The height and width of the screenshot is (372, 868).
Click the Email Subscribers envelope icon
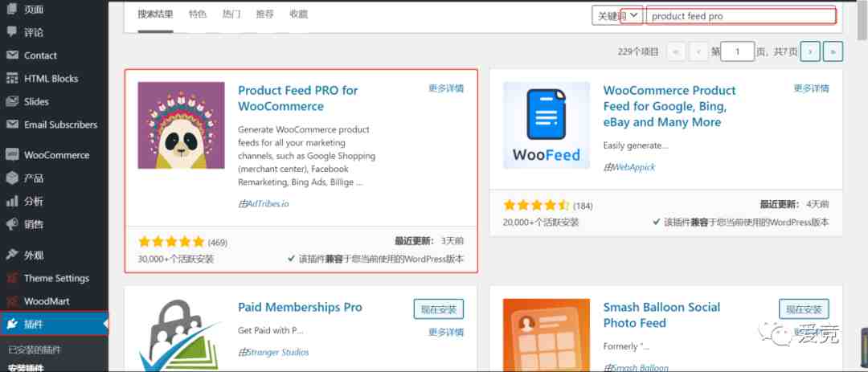(11, 125)
